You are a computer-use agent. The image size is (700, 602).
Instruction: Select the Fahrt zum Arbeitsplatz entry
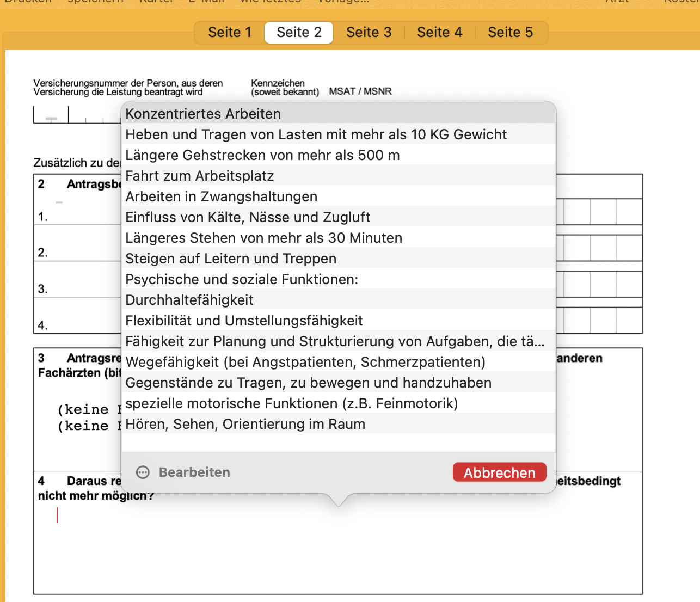click(x=339, y=176)
